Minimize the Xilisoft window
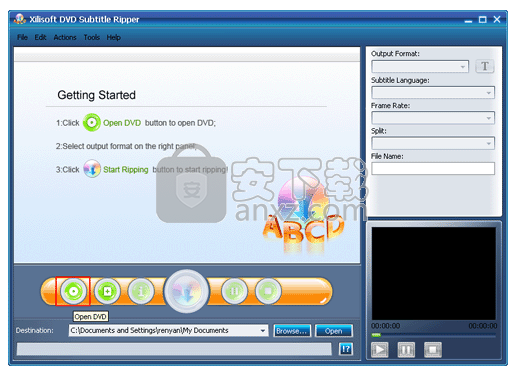The image size is (529, 370). point(468,20)
